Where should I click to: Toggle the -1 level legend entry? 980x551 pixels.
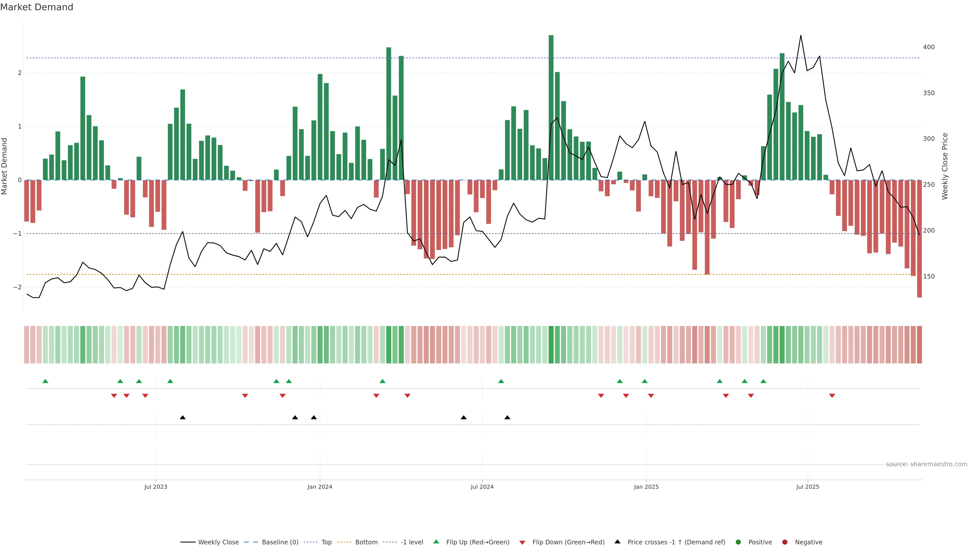coord(412,542)
